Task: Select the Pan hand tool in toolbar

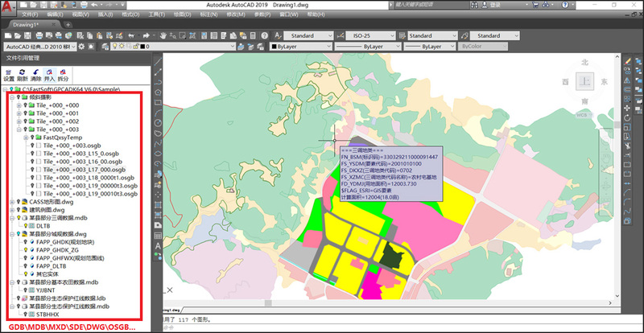Action: tap(163, 35)
